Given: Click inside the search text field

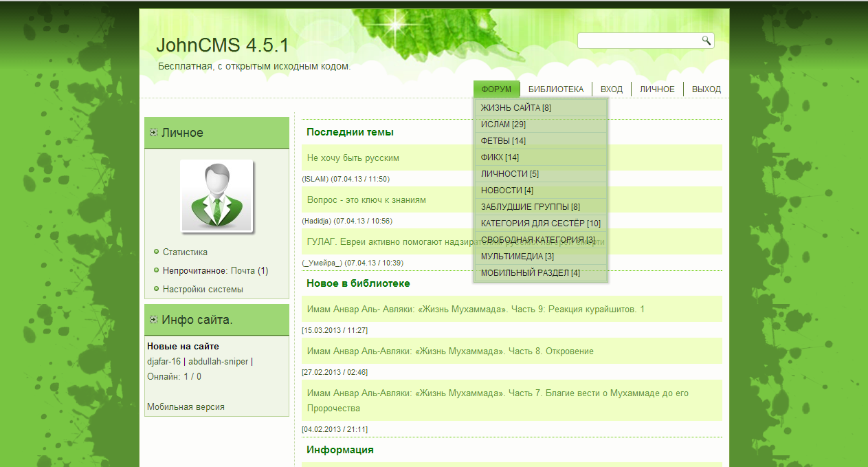Looking at the screenshot, I should (638, 41).
